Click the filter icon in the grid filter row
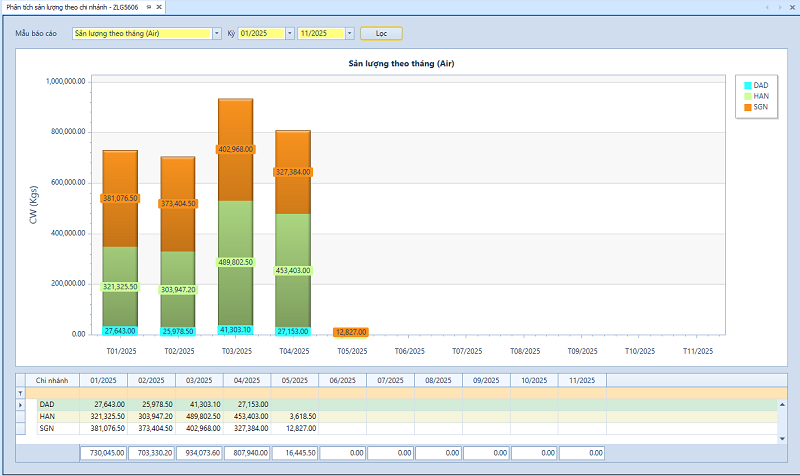 20,393
